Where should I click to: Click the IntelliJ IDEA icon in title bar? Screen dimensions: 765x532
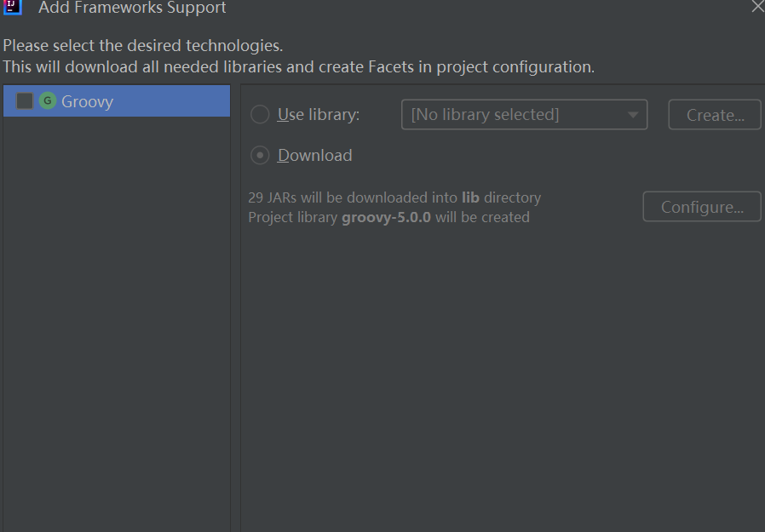click(x=12, y=7)
